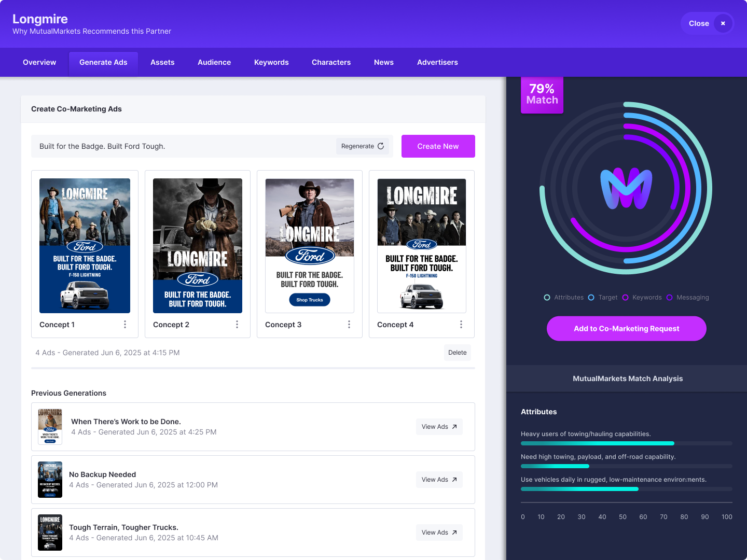747x560 pixels.
Task: Click the When There's Work to be Done thumbnail
Action: pos(50,426)
